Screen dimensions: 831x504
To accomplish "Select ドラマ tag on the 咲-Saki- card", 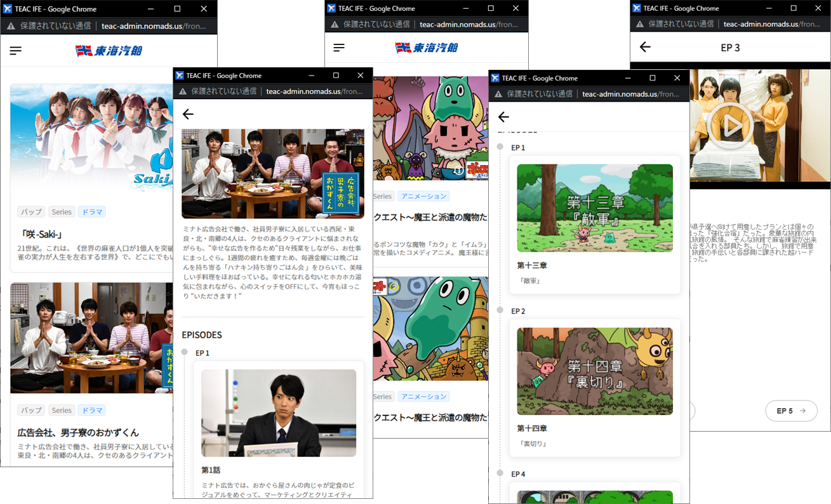I will (92, 212).
